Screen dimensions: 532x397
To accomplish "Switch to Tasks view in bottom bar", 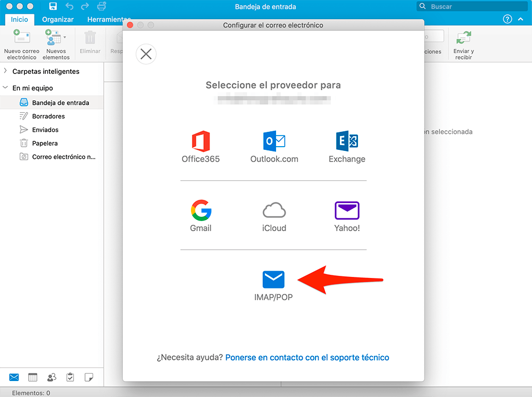I will 70,377.
